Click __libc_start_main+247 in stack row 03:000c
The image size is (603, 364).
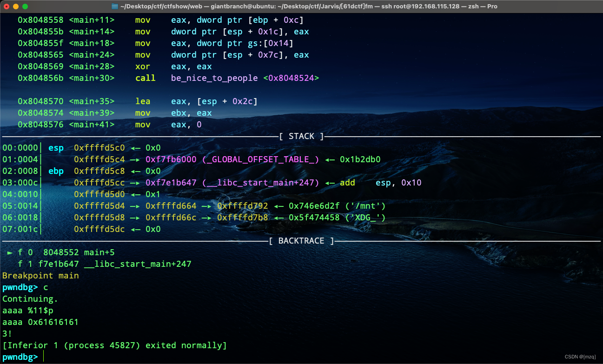261,183
